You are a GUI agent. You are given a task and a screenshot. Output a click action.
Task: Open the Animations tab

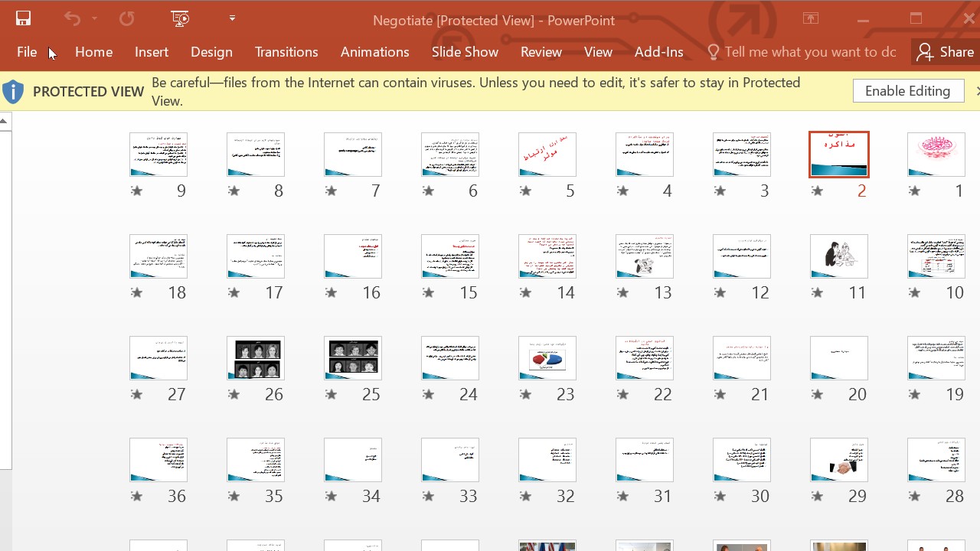click(375, 52)
